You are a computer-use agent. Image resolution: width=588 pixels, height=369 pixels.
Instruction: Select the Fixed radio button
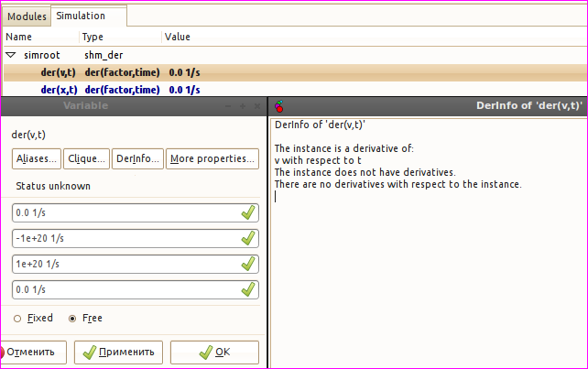17,319
